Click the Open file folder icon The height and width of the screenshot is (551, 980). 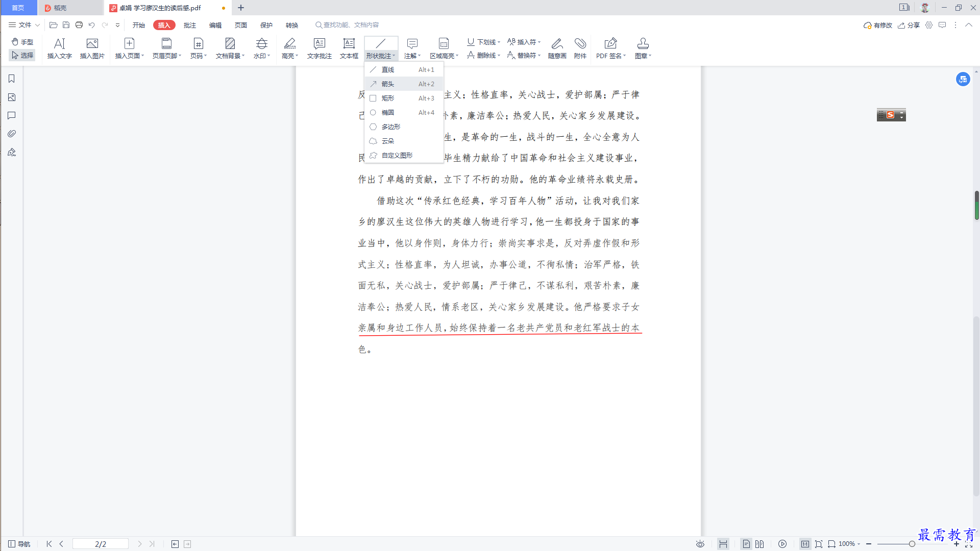click(53, 25)
